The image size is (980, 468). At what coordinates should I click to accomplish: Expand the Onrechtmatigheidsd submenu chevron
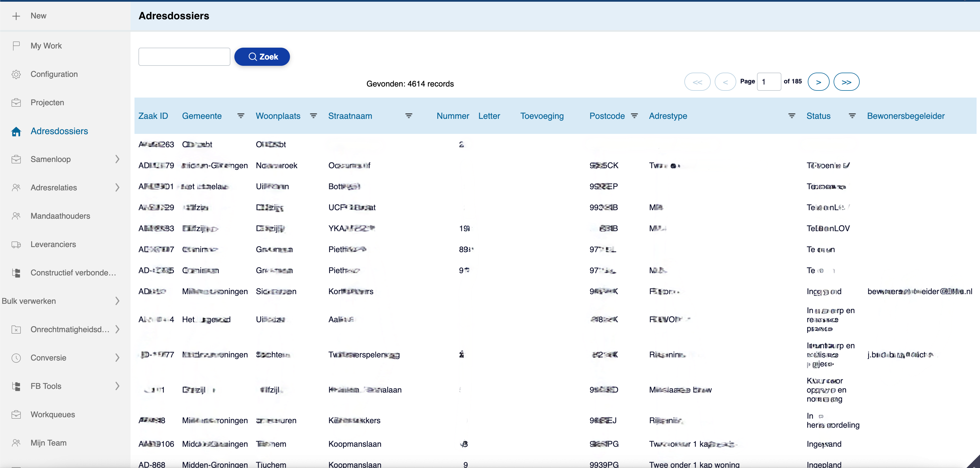coord(117,330)
